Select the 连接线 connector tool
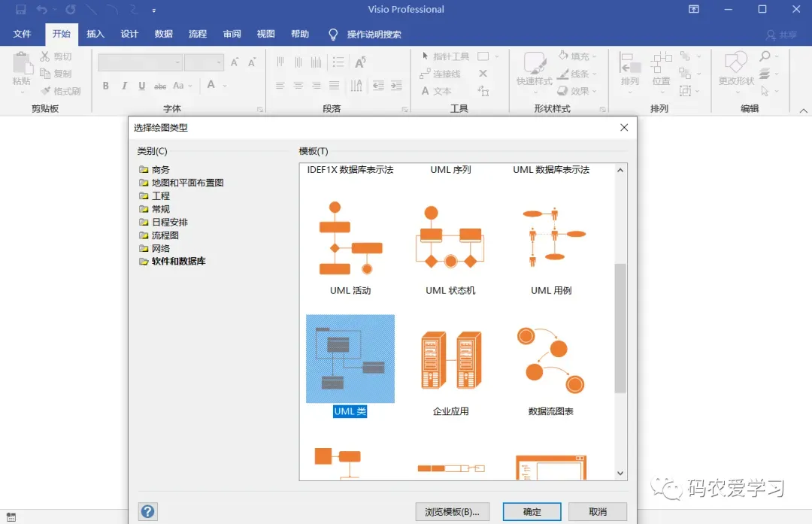812x524 pixels. 440,74
